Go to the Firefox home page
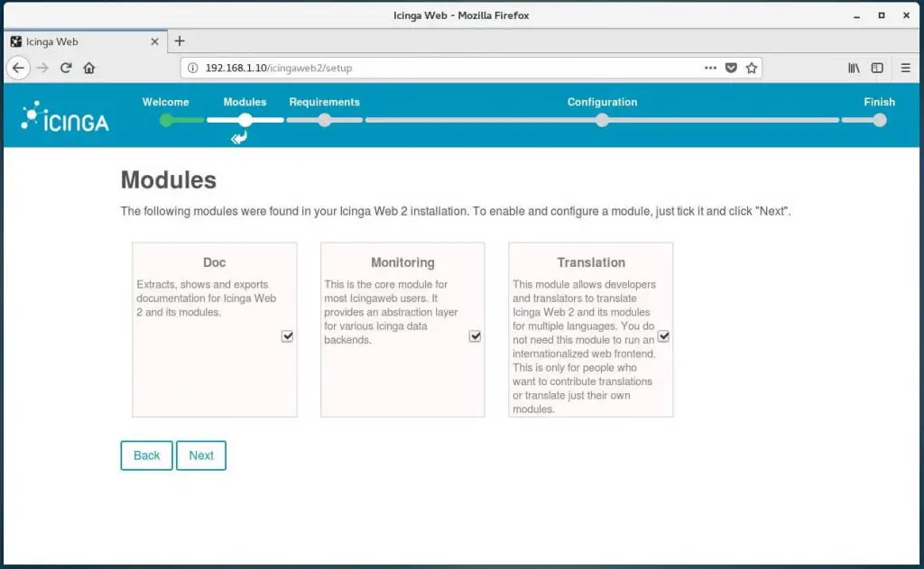The image size is (924, 569). coord(89,68)
